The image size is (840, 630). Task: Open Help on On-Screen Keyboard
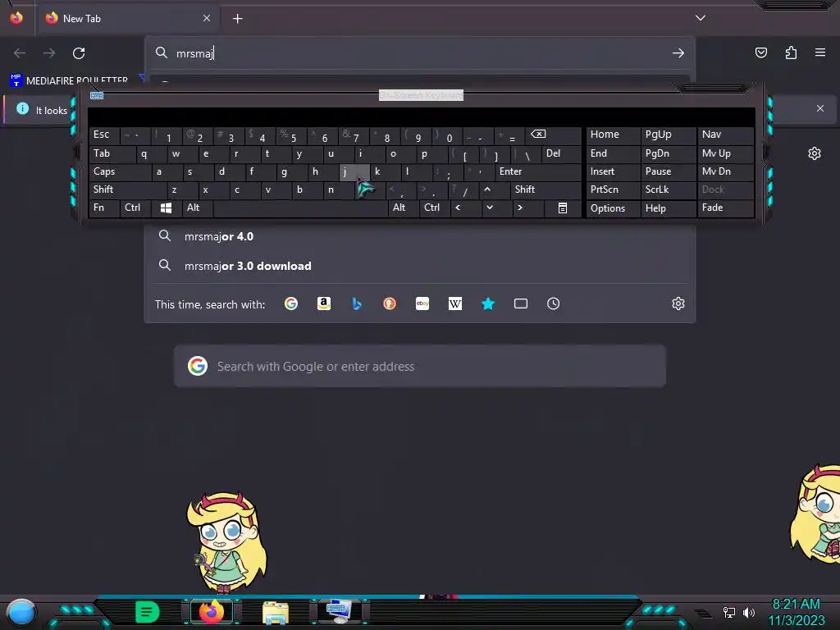click(668, 208)
